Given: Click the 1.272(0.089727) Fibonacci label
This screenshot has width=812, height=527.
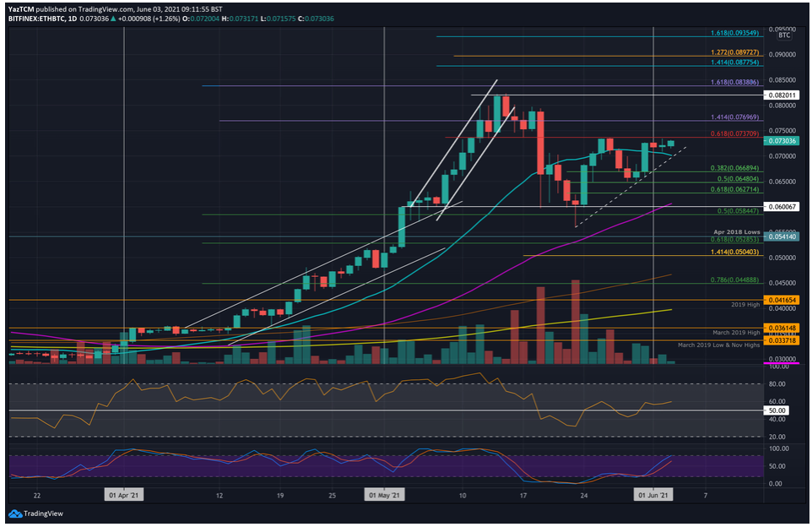Looking at the screenshot, I should 735,52.
